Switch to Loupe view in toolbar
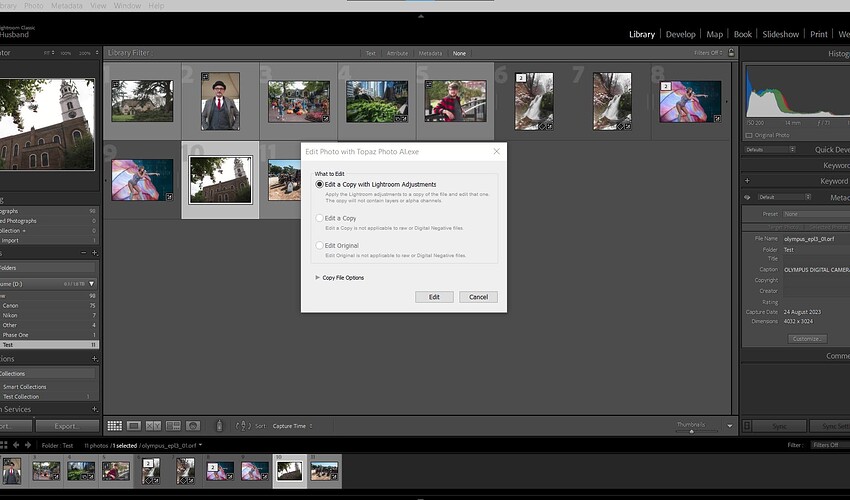Image resolution: width=850 pixels, height=500 pixels. tap(134, 426)
